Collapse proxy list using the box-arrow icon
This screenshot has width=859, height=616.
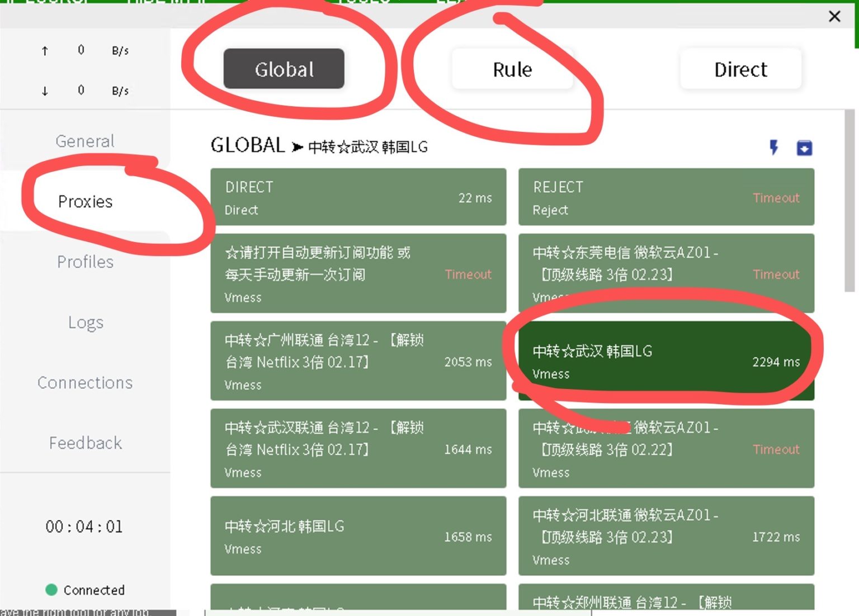[804, 148]
